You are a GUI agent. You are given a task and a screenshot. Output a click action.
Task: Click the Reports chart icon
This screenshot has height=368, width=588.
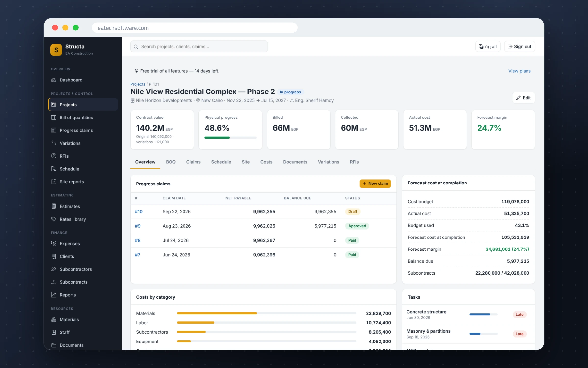click(x=54, y=295)
